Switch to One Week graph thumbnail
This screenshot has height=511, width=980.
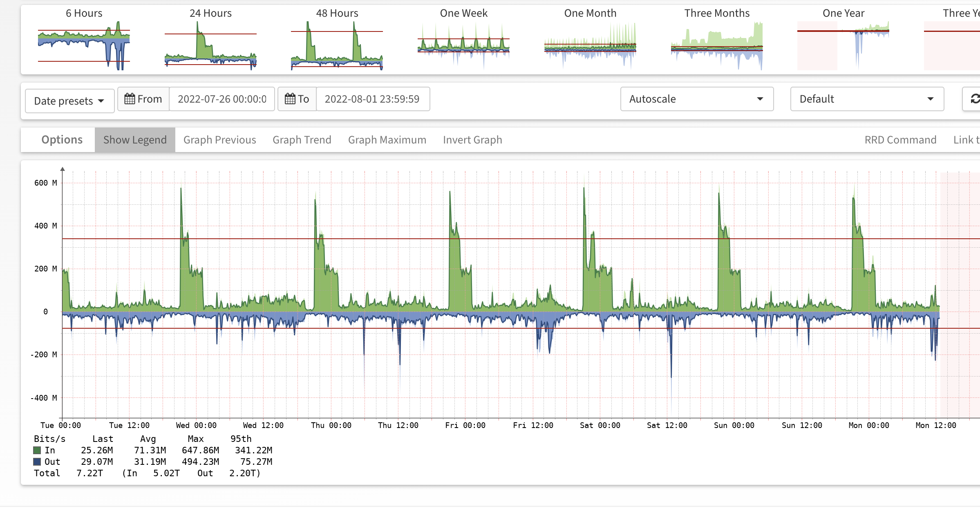point(463,45)
